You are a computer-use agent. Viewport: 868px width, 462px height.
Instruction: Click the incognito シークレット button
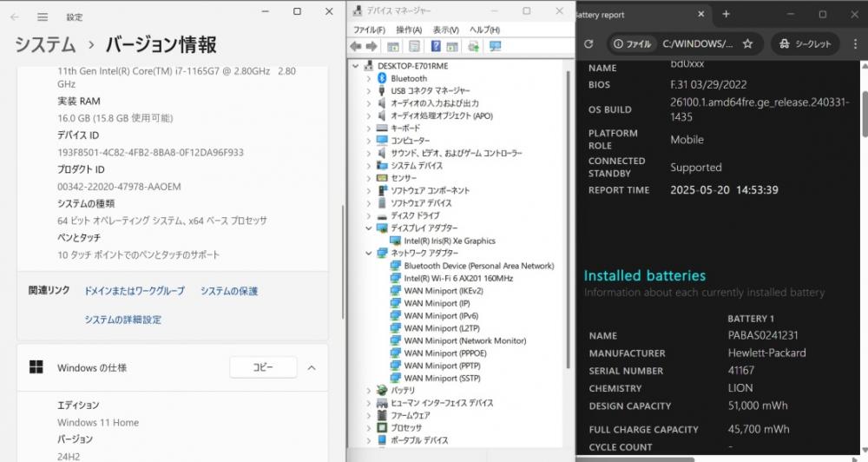pyautogui.click(x=806, y=43)
